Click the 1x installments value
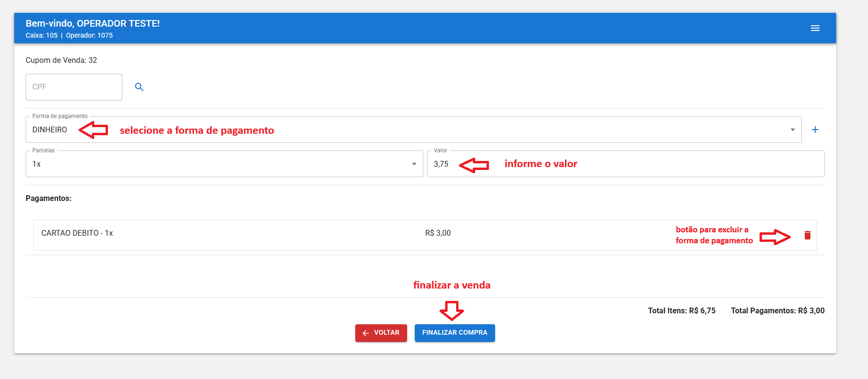The image size is (868, 379). pyautogui.click(x=37, y=164)
